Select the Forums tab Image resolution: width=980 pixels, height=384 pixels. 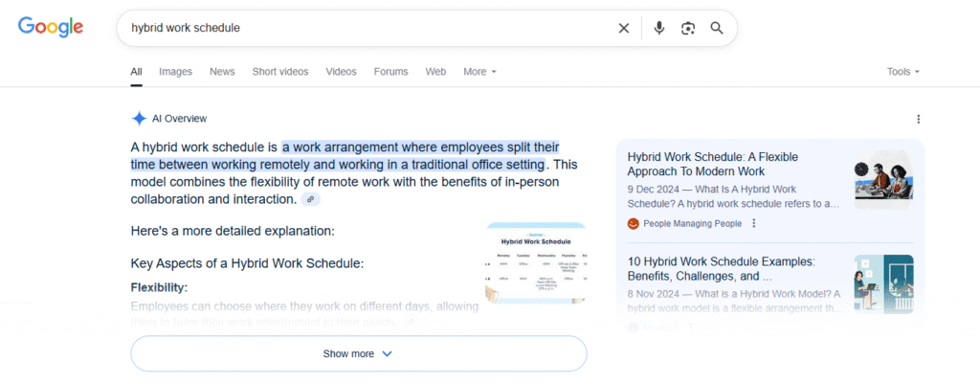390,72
